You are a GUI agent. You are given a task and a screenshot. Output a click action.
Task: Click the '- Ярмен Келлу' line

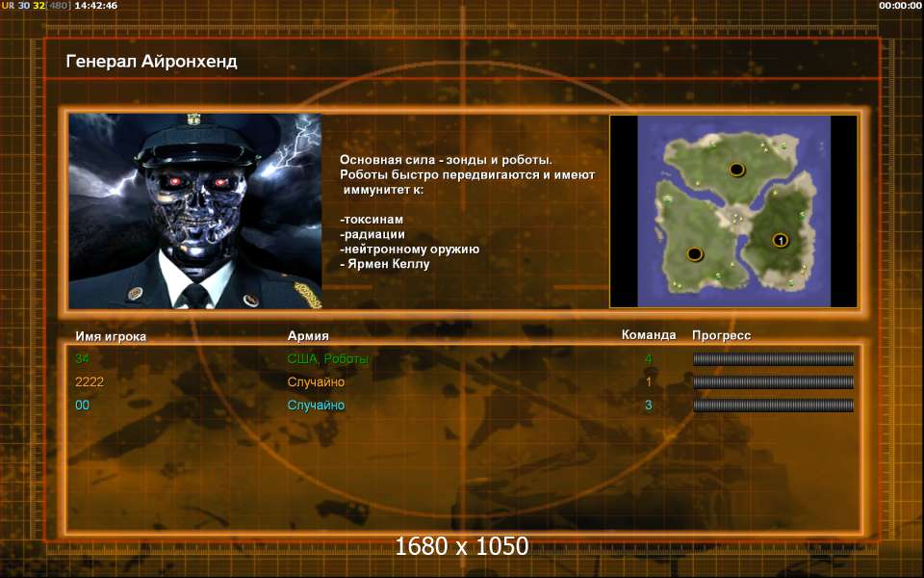(x=385, y=264)
